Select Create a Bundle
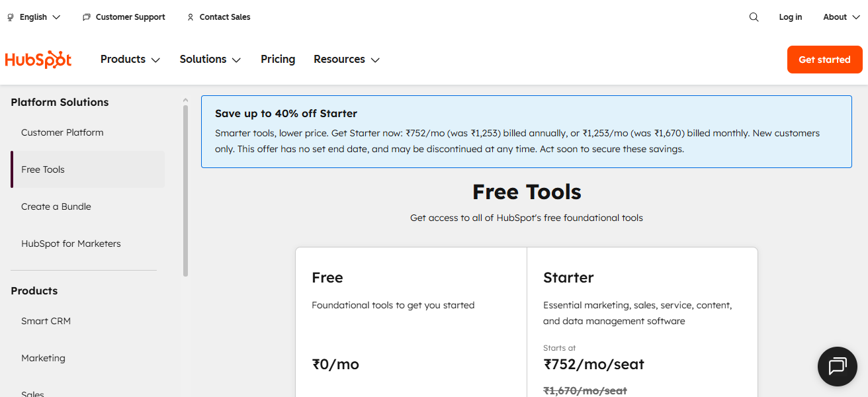The height and width of the screenshot is (397, 868). click(x=56, y=206)
